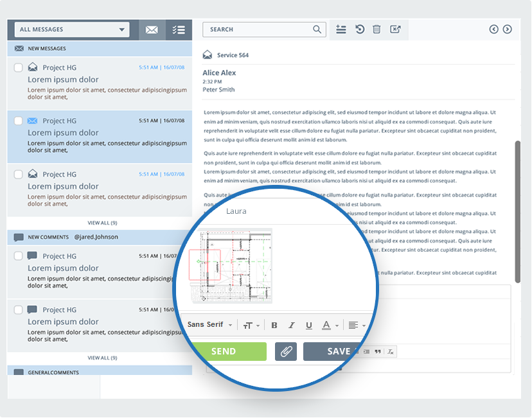Click the add-to-list icon beside search
Viewport: 532px width, 418px height.
[341, 30]
